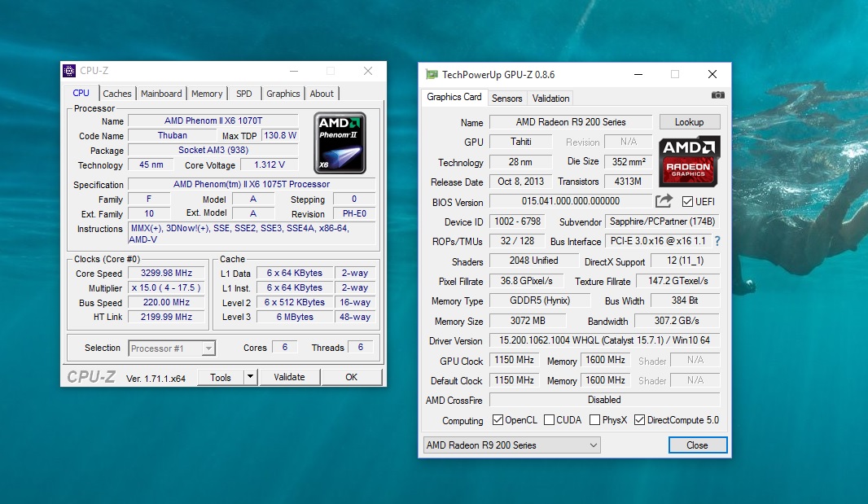Screen dimensions: 868x504
Task: Expand the Tools button dropdown arrow
Action: (x=250, y=377)
